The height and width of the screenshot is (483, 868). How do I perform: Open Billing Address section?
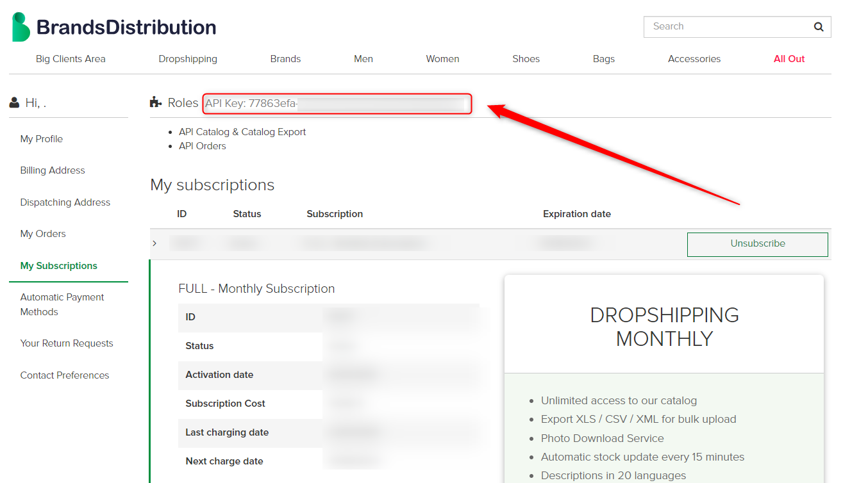point(53,170)
